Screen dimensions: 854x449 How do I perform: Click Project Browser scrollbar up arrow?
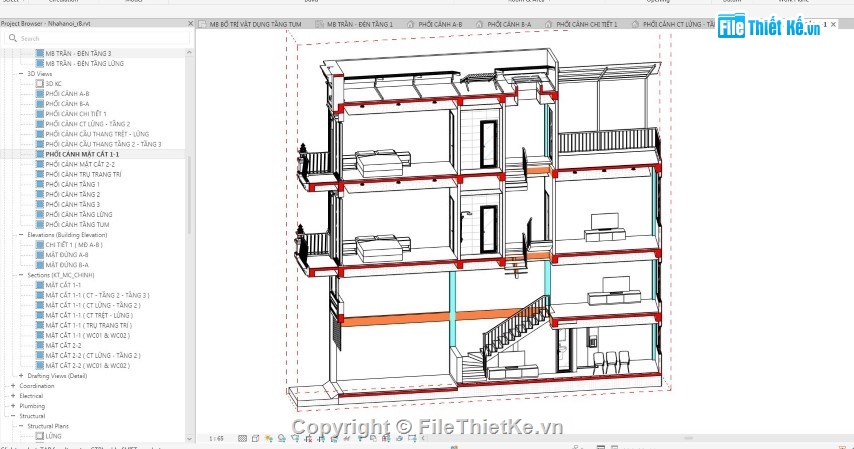(190, 52)
